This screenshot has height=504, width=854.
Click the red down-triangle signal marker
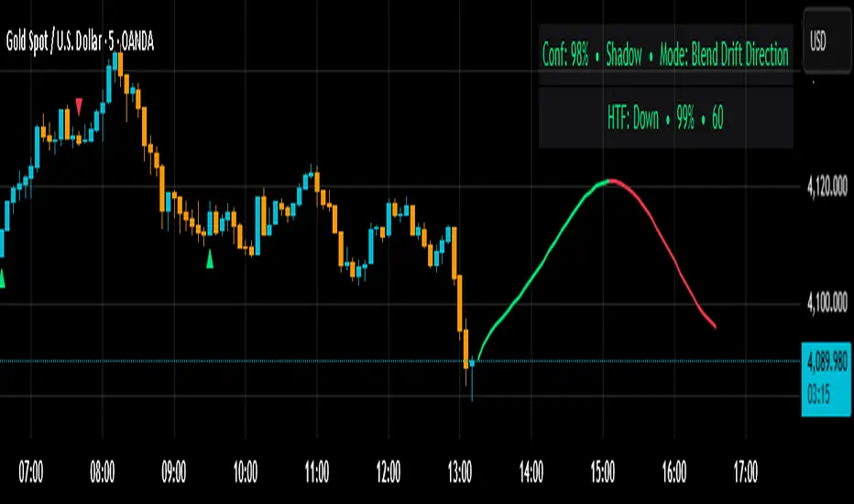coord(79,107)
